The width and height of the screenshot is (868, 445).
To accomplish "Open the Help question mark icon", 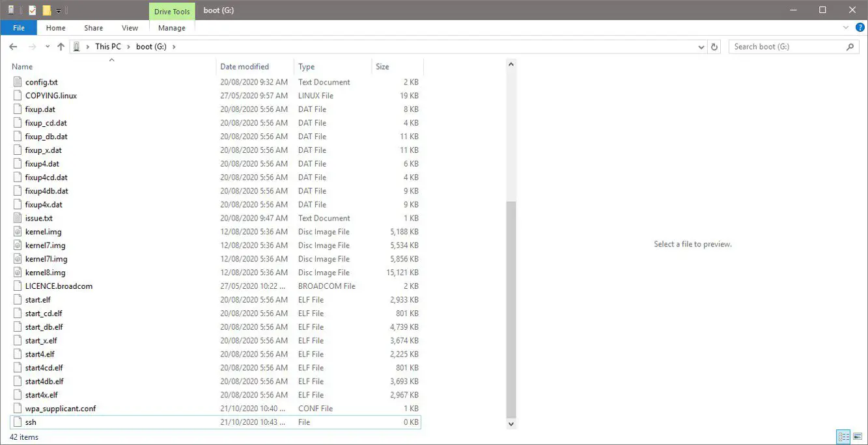I will (860, 27).
